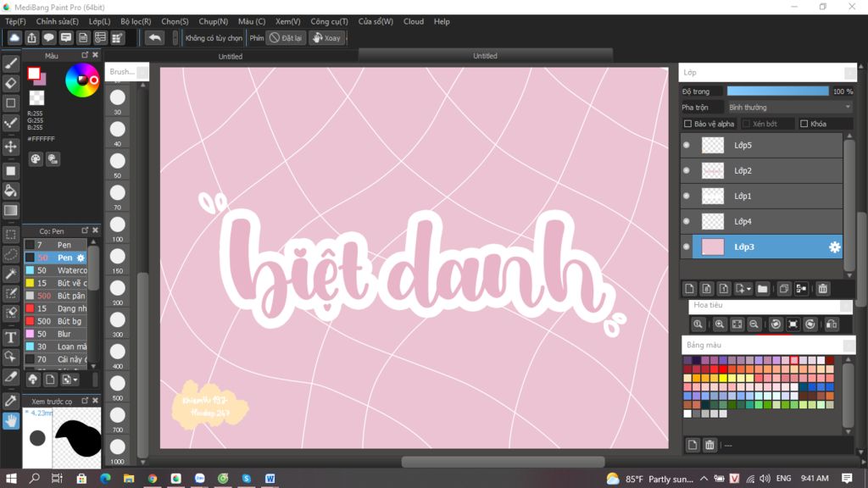The height and width of the screenshot is (488, 868).
Task: Toggle visibility of layer Lớp3
Action: (687, 247)
